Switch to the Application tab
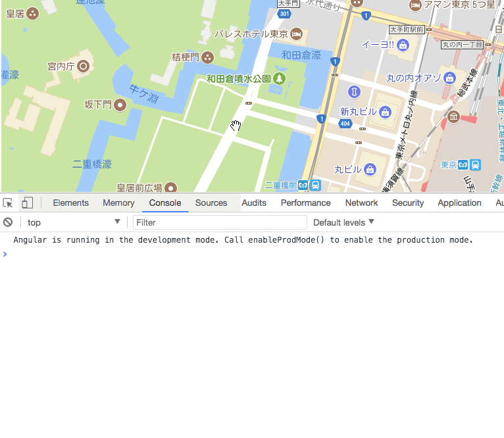 (460, 203)
